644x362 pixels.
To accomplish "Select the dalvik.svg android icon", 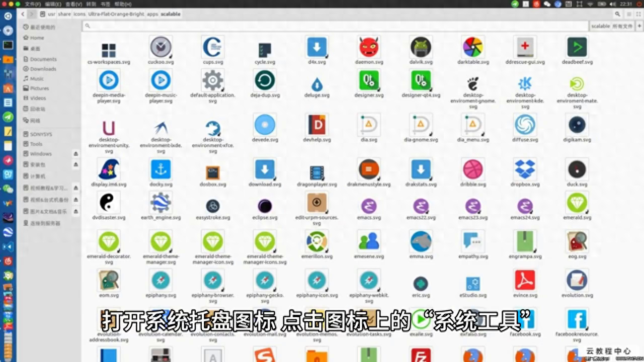I will click(x=421, y=47).
